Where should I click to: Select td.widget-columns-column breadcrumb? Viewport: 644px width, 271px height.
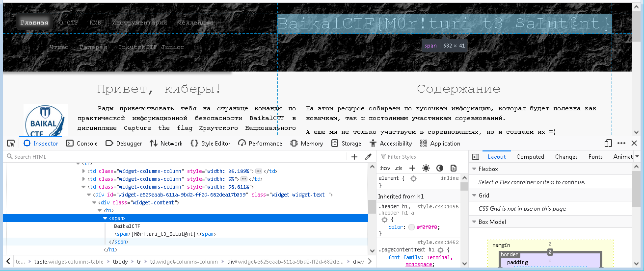click(184, 262)
